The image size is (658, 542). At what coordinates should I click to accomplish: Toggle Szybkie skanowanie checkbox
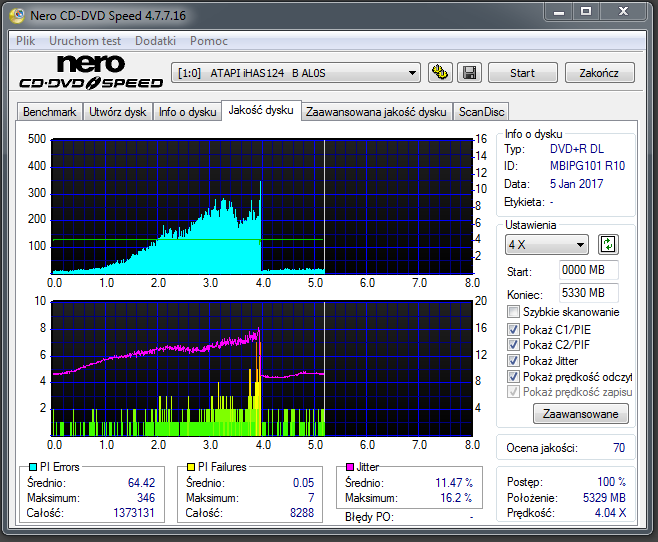click(513, 312)
